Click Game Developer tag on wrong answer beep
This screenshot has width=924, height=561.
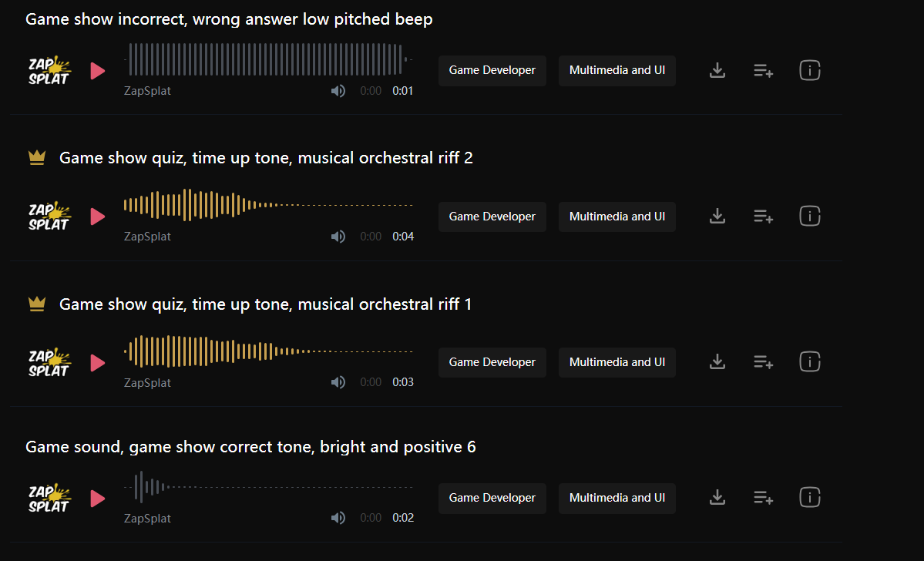coord(492,71)
